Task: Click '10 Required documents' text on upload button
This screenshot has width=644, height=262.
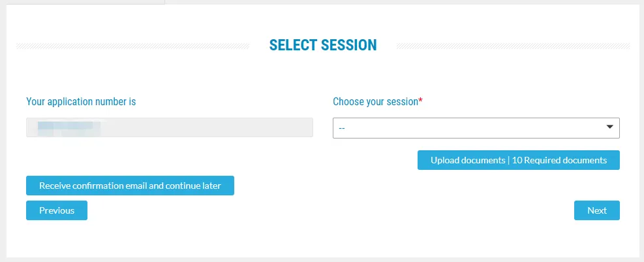Action: (x=560, y=160)
